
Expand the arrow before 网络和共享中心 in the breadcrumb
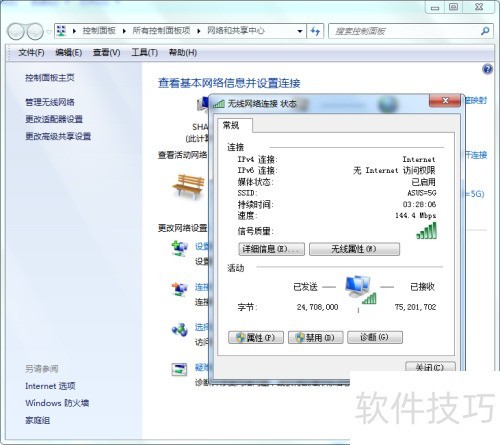[199, 31]
